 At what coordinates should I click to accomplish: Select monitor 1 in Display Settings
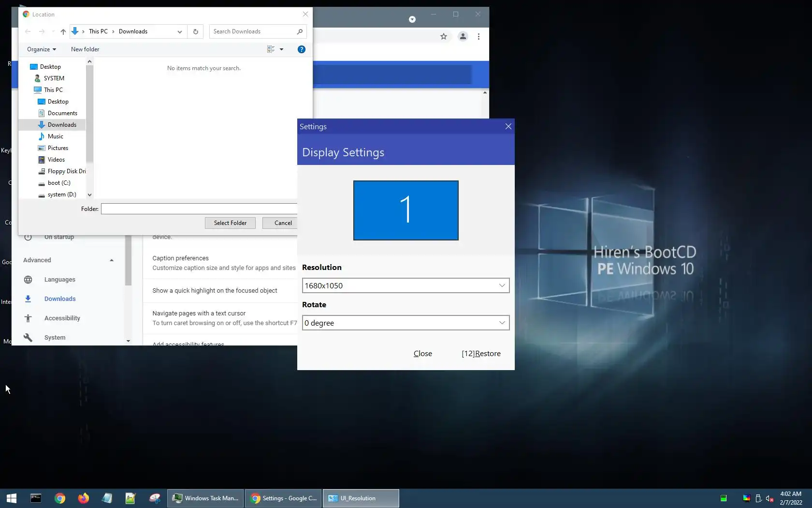(x=406, y=210)
